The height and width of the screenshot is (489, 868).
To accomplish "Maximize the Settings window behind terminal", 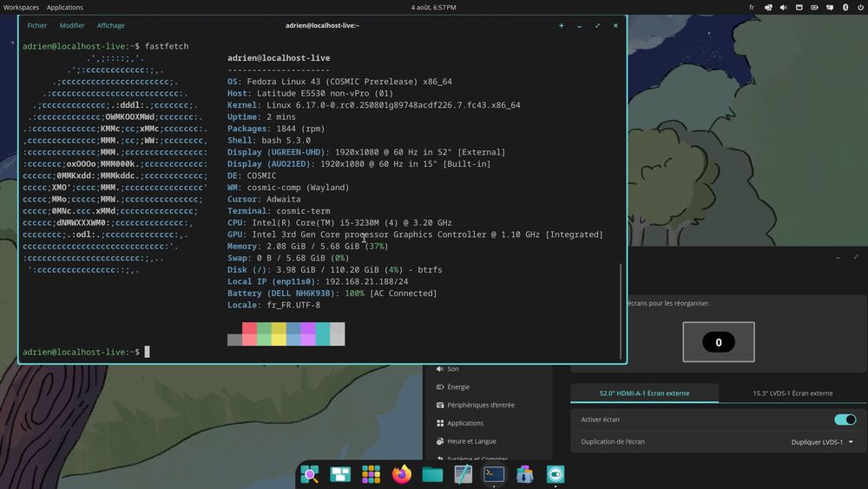I will click(856, 257).
